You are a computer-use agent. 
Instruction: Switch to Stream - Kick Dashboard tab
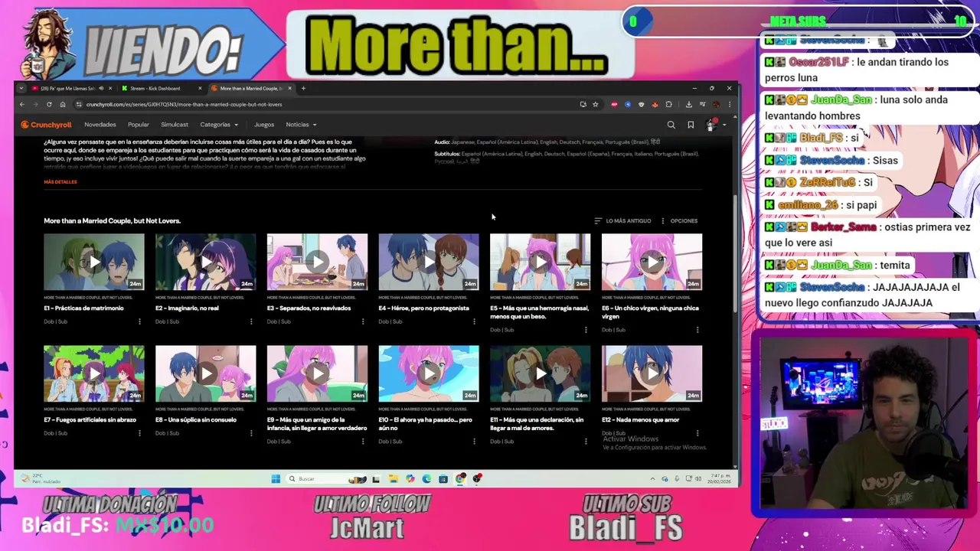(161, 88)
